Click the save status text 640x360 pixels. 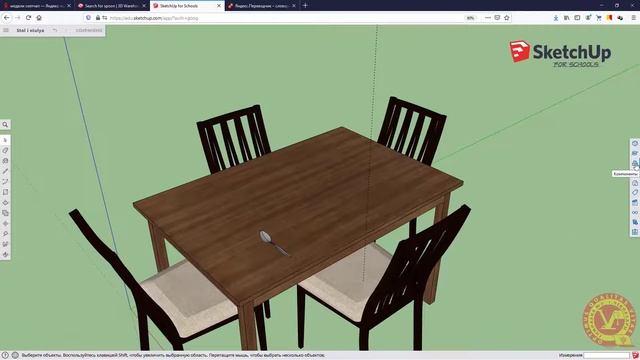(89, 30)
